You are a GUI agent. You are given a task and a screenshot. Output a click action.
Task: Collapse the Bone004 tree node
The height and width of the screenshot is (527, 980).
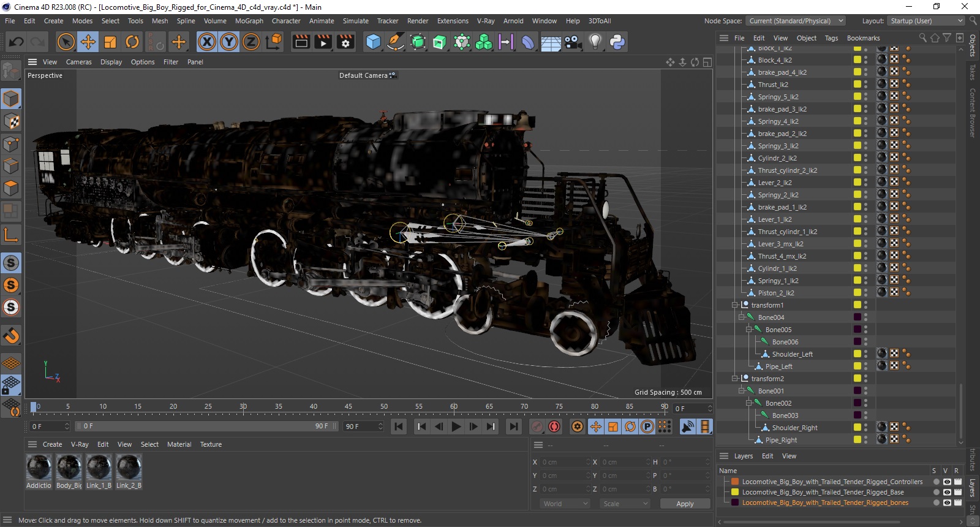click(x=741, y=317)
